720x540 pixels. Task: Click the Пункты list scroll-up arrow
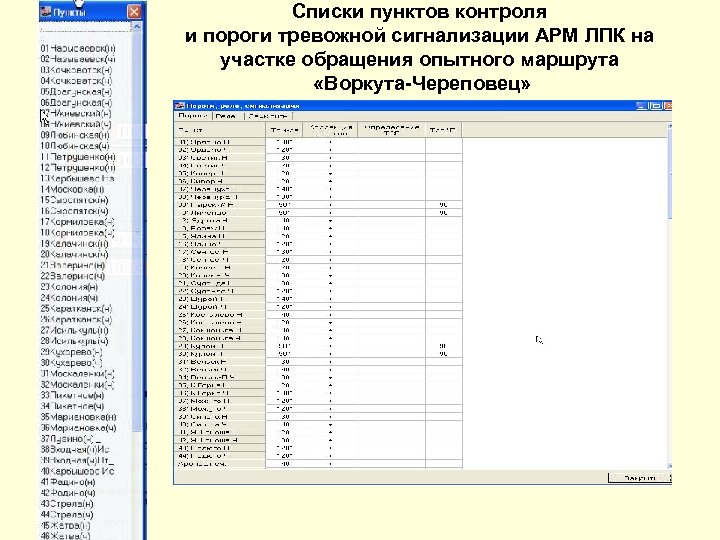[136, 27]
